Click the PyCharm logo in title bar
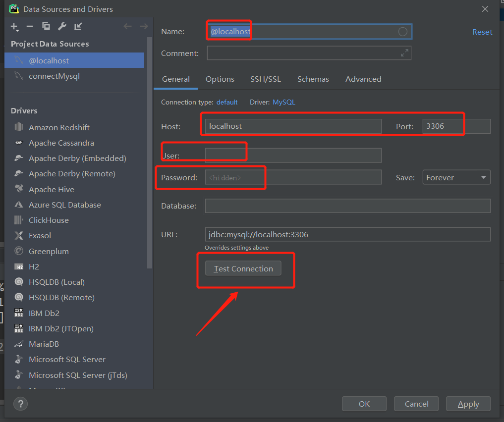This screenshot has height=422, width=504. pyautogui.click(x=14, y=9)
